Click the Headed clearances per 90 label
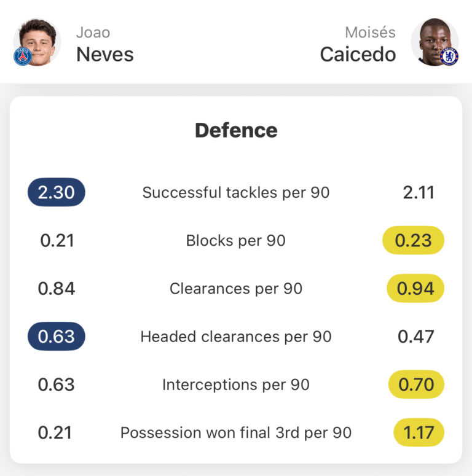The image size is (472, 476). click(236, 337)
